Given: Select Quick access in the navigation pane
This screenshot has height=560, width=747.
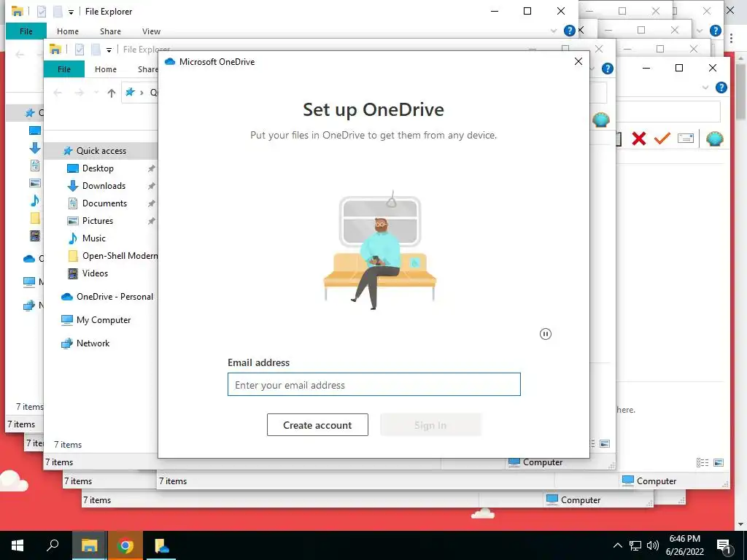Looking at the screenshot, I should click(x=101, y=151).
